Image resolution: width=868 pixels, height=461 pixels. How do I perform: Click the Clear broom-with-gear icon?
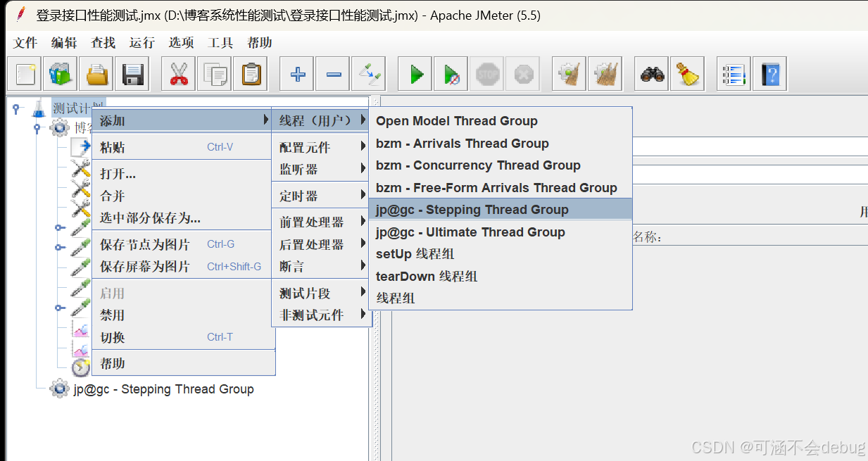pos(569,74)
